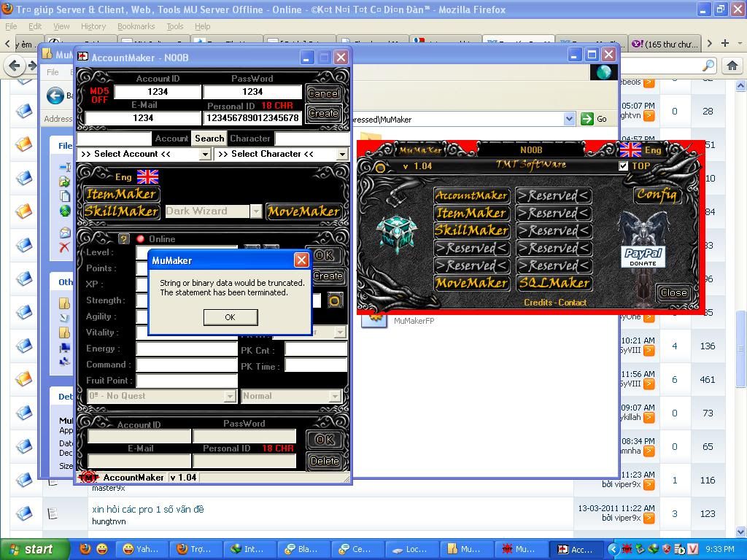Click the yellow ring icon beside the character fields

tap(335, 300)
